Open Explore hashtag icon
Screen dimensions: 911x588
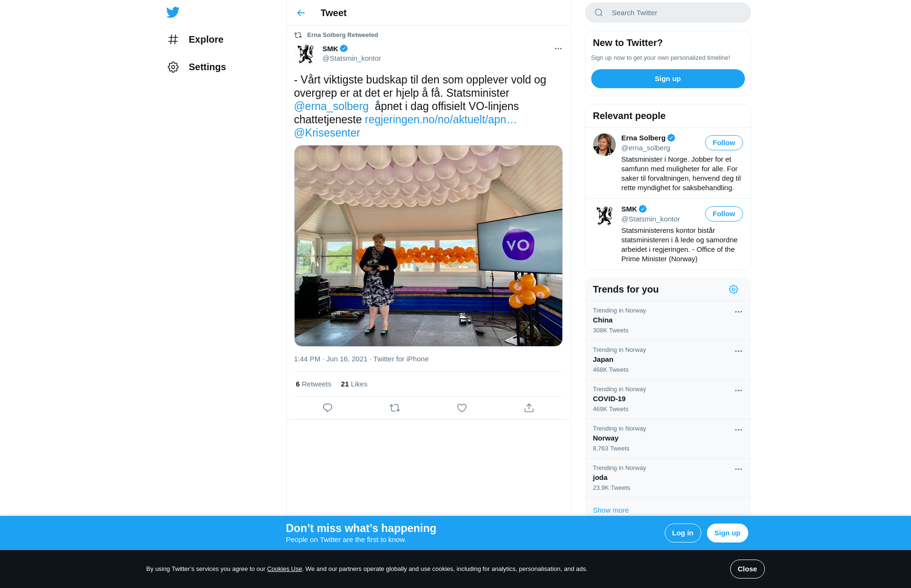click(x=173, y=39)
